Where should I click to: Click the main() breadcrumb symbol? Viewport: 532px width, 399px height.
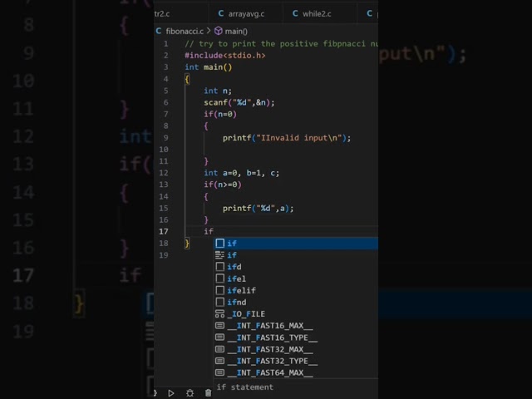pos(236,32)
